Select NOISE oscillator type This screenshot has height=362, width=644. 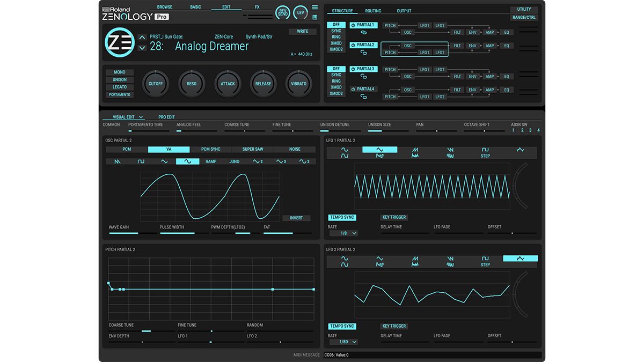pos(295,149)
